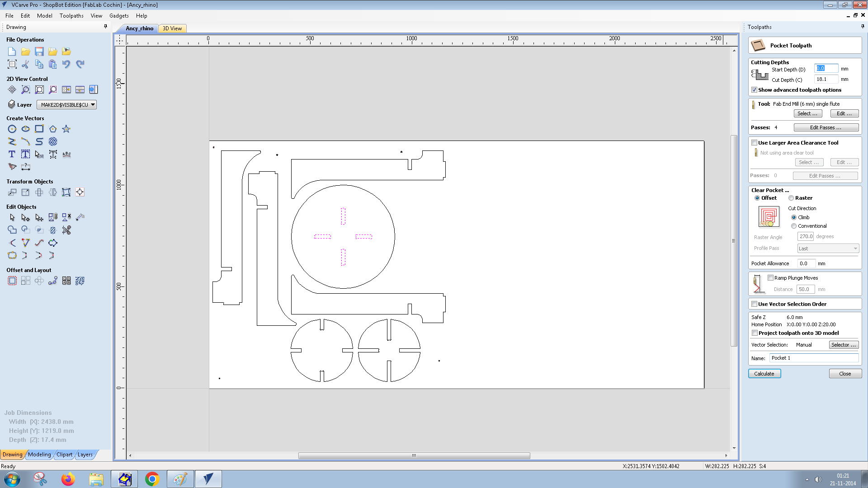
Task: Open the Nest Parts icon
Action: tap(80, 281)
